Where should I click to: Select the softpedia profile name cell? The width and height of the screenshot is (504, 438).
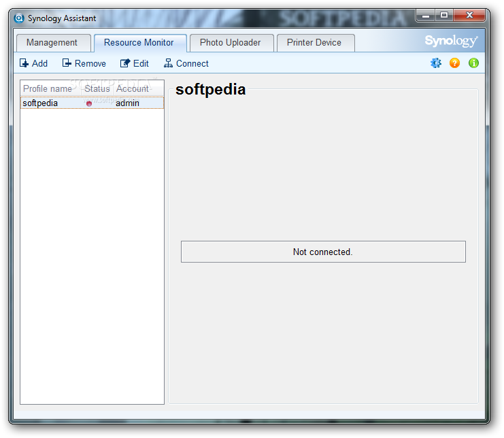40,103
